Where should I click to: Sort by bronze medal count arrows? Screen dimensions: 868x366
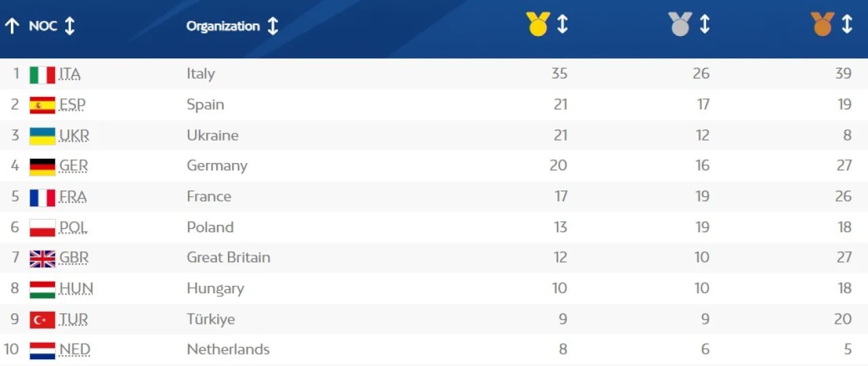click(847, 24)
